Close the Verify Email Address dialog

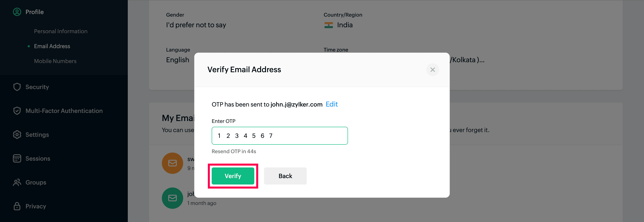(433, 70)
